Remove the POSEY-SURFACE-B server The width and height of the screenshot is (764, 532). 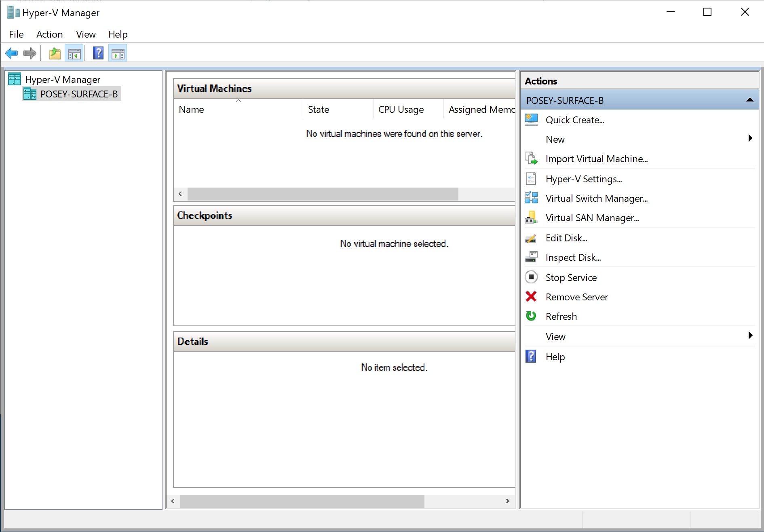[x=576, y=297]
